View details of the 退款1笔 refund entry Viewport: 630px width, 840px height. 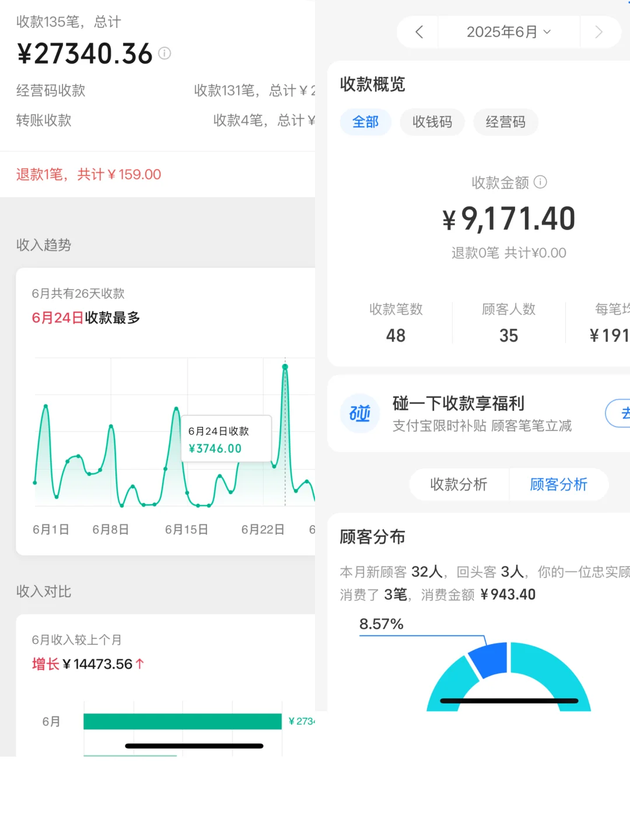click(x=86, y=174)
